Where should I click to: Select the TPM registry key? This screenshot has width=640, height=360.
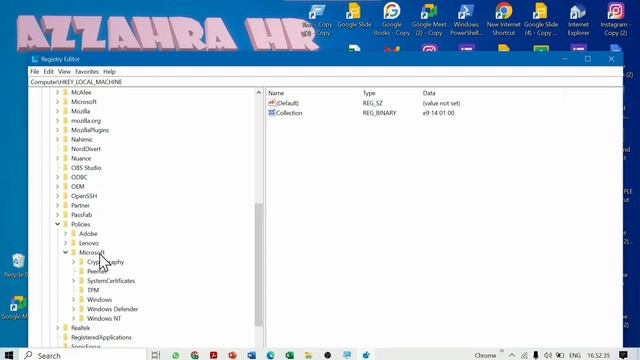pyautogui.click(x=93, y=290)
